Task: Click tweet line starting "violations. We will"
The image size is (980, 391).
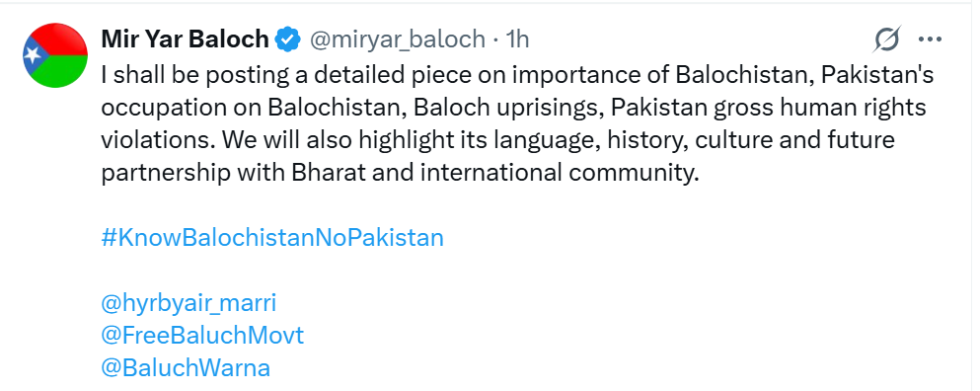Action: point(497,140)
